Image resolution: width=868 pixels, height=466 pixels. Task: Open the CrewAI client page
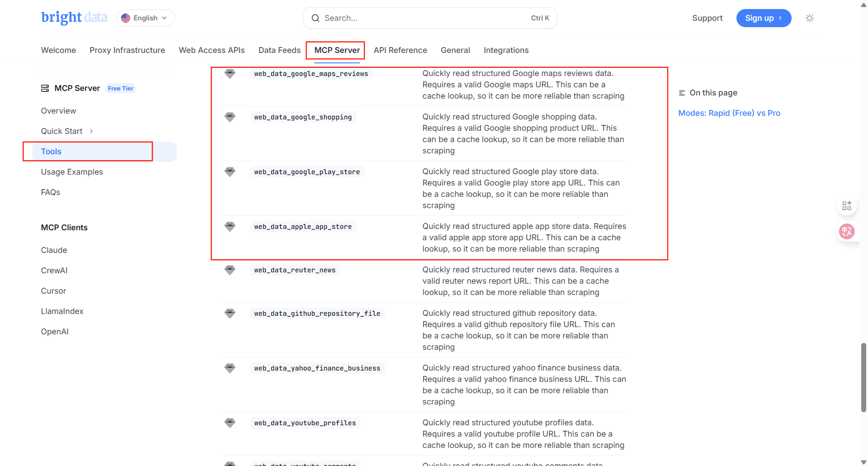click(54, 271)
